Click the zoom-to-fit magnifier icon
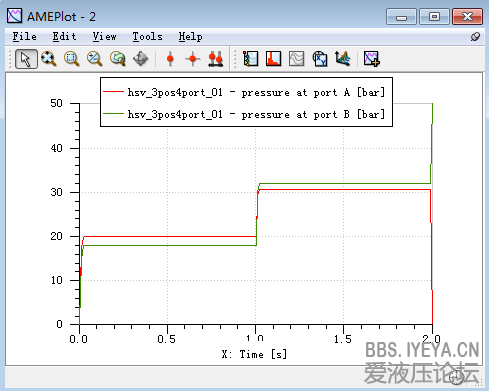Screen dimensions: 489x391 click(49, 59)
